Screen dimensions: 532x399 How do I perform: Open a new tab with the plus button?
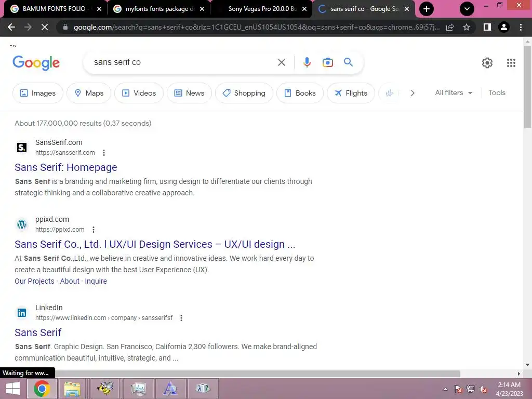427,9
